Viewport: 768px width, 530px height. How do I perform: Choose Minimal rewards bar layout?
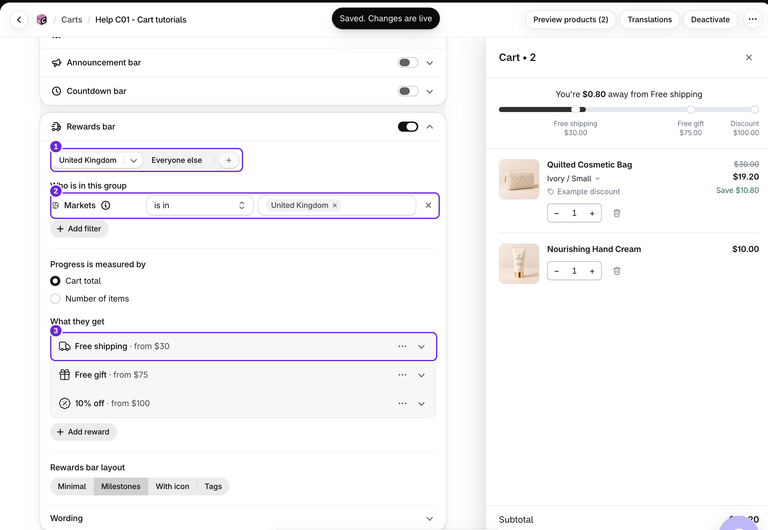(72, 486)
